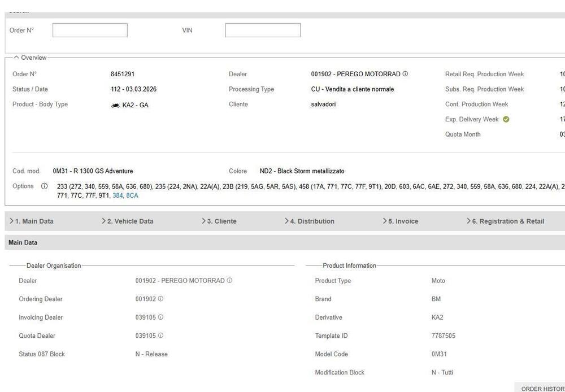Go to the 3. Cliente tab
The image size is (565, 392).
point(221,221)
